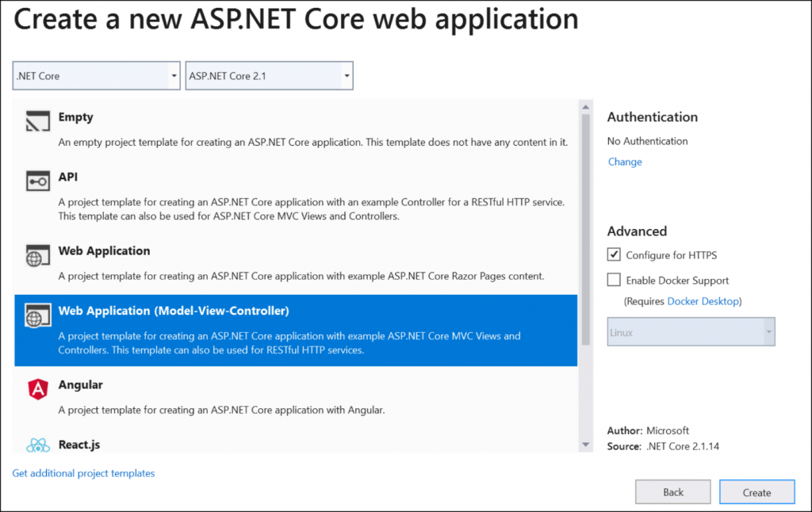This screenshot has height=512, width=812.
Task: Click the Create button
Action: click(756, 491)
